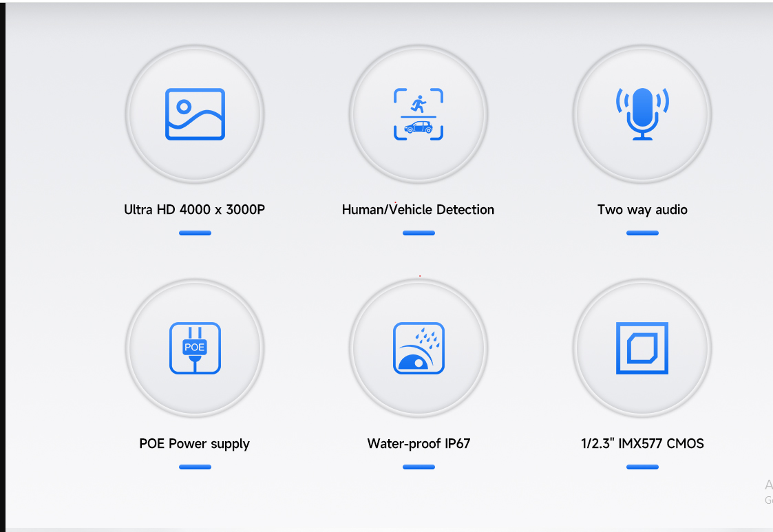Click blue bar under Human/Vehicle Detection
This screenshot has height=532, width=773.
[x=419, y=233]
